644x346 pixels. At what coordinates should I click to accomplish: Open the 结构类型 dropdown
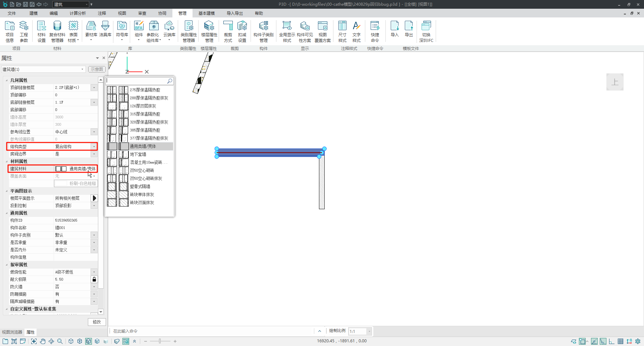94,147
